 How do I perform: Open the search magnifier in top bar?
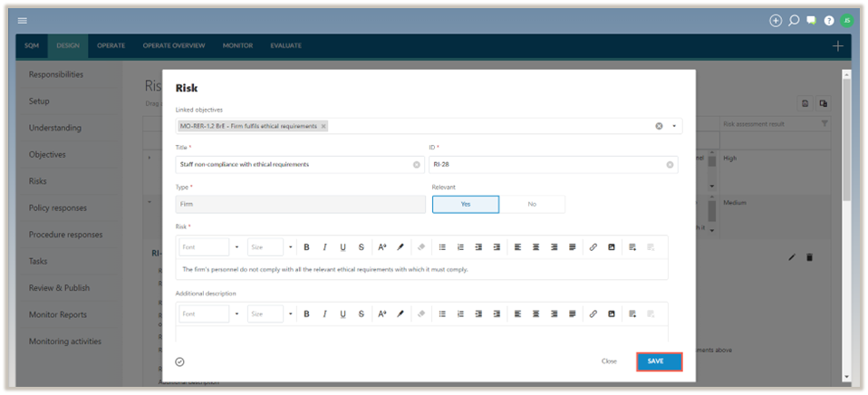pyautogui.click(x=794, y=20)
